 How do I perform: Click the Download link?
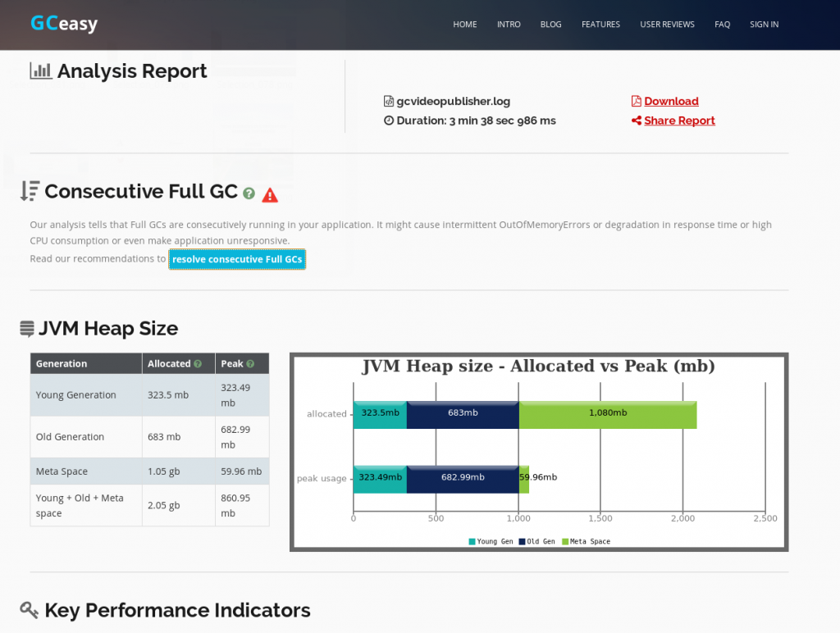tap(673, 100)
